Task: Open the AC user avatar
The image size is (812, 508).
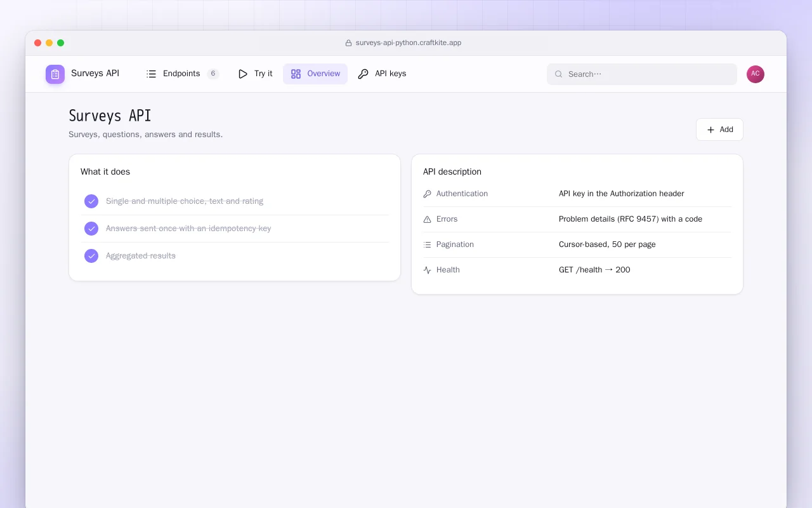Action: point(756,74)
